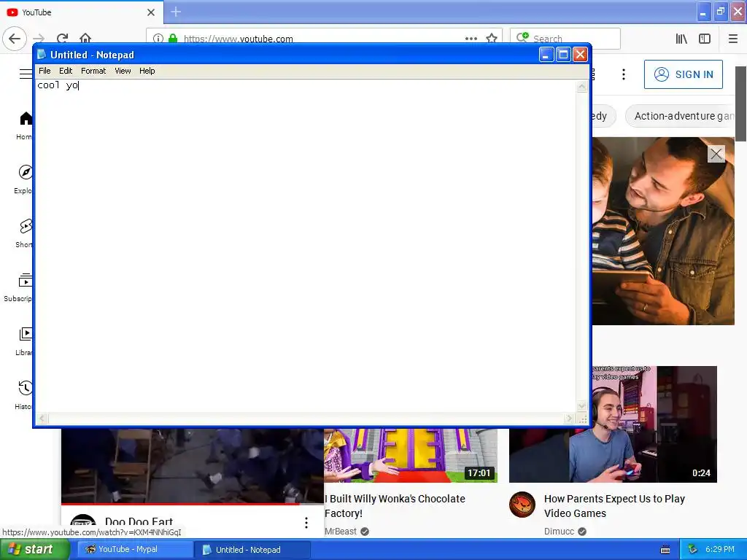Click the Notepad horizontal scrollbar left arrow

pyautogui.click(x=42, y=419)
